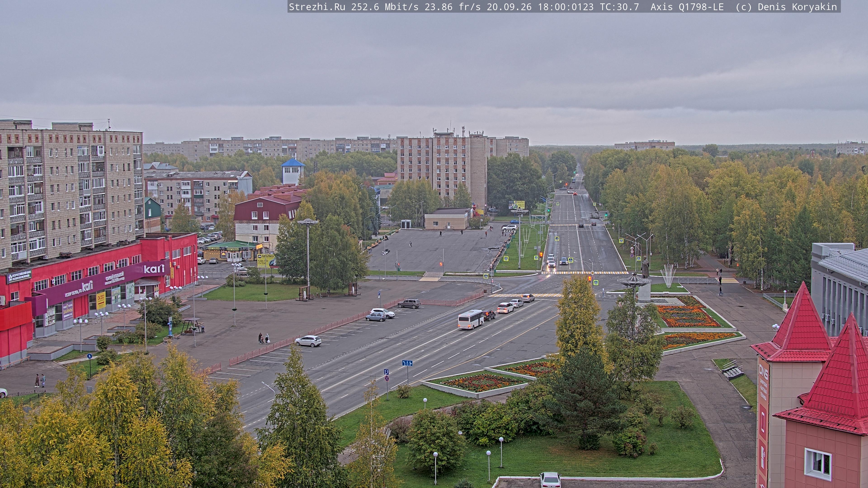
Task: Click the blue lane-direction road sign
Action: pyautogui.click(x=407, y=363)
